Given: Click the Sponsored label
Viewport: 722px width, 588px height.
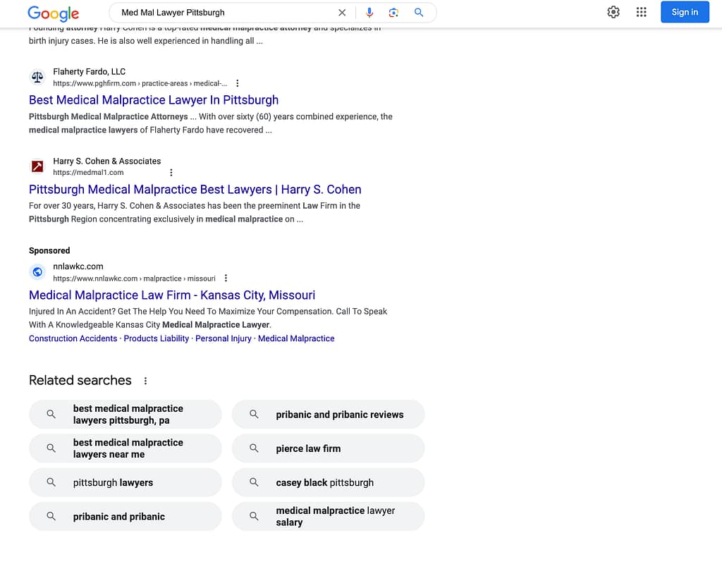Looking at the screenshot, I should [x=49, y=250].
